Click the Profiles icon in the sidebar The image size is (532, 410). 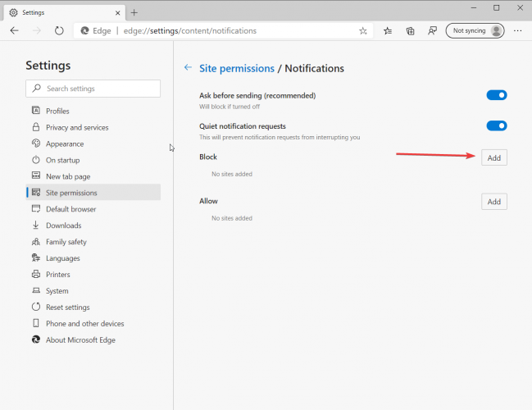click(35, 111)
